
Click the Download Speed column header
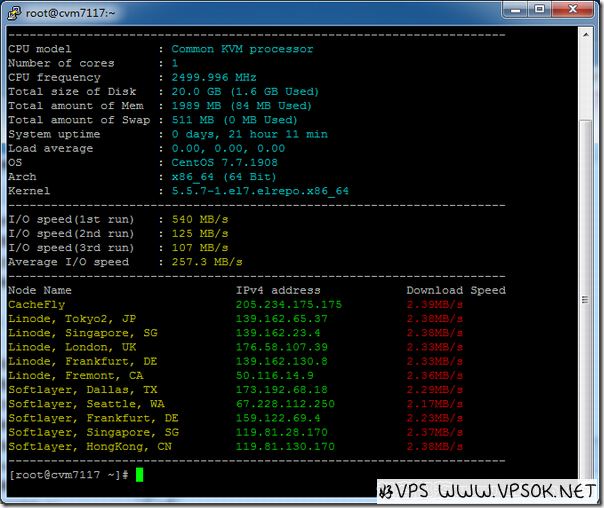pyautogui.click(x=455, y=290)
